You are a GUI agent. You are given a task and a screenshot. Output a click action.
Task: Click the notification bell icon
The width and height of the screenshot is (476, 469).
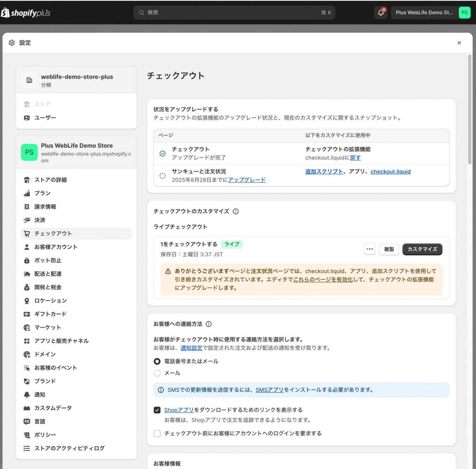pos(381,13)
